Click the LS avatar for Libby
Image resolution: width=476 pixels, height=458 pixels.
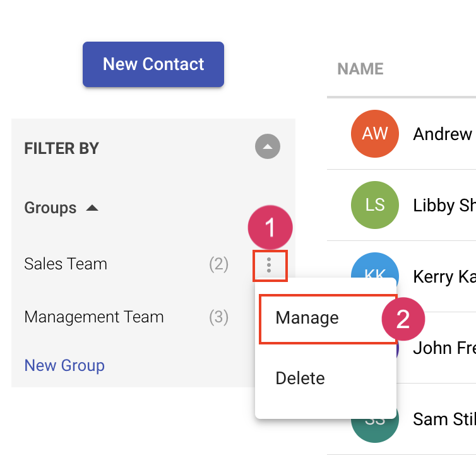[x=375, y=205]
